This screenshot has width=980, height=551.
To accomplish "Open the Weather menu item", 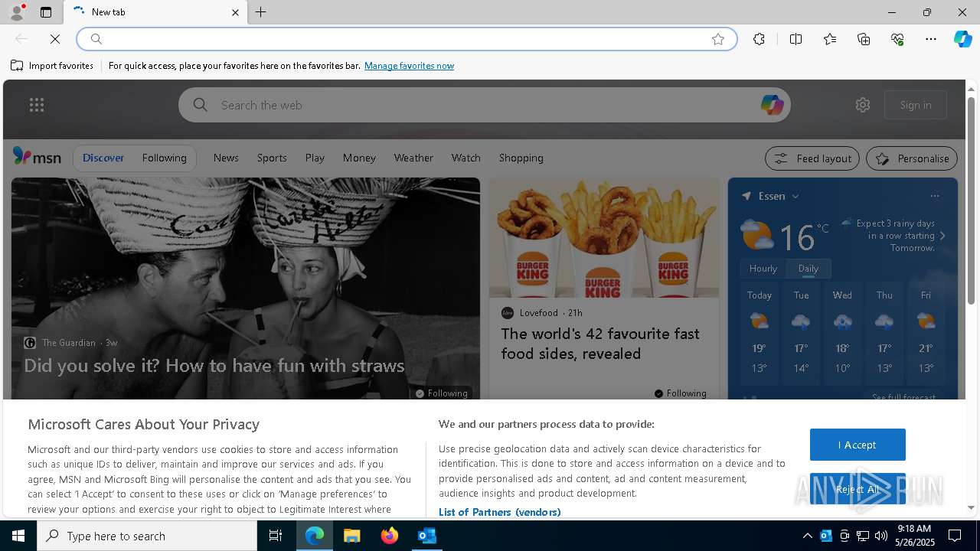I will 413,158.
